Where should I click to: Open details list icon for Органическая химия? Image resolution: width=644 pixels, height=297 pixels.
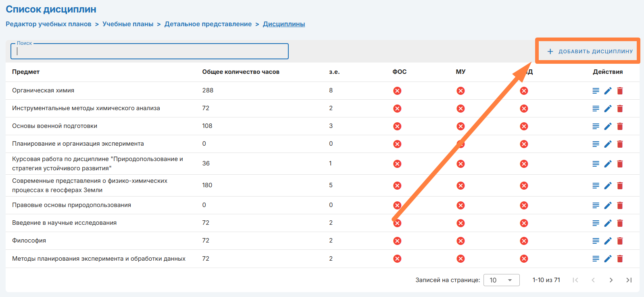[596, 91]
